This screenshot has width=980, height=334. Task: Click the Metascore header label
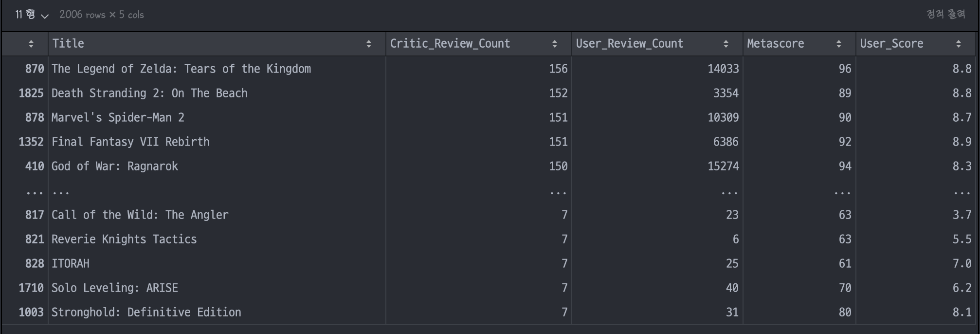(776, 44)
